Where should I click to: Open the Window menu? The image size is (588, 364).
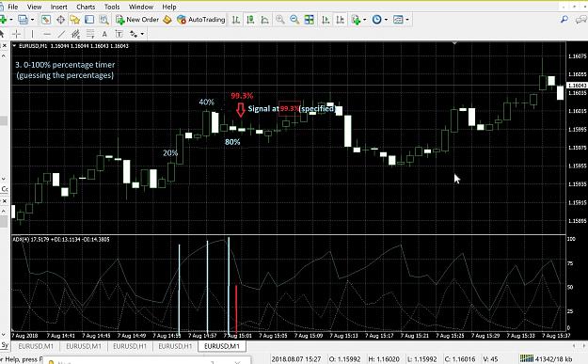[x=141, y=7]
